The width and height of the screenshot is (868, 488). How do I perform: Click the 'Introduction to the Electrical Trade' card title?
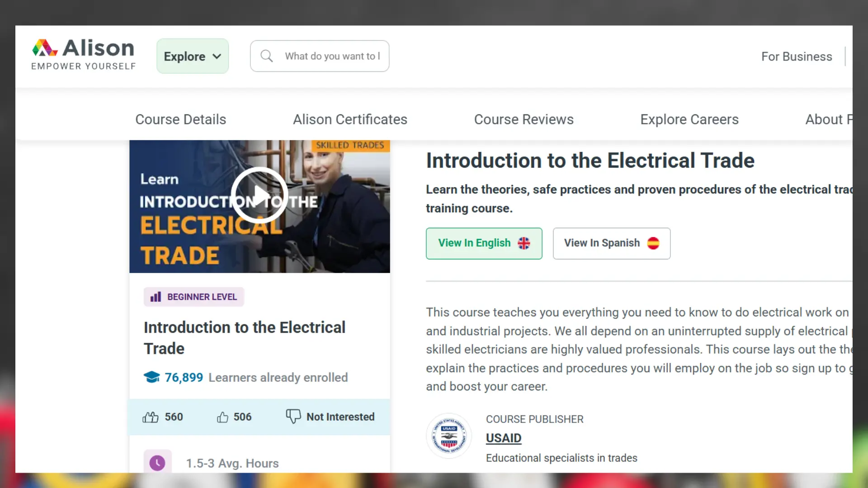pos(245,338)
